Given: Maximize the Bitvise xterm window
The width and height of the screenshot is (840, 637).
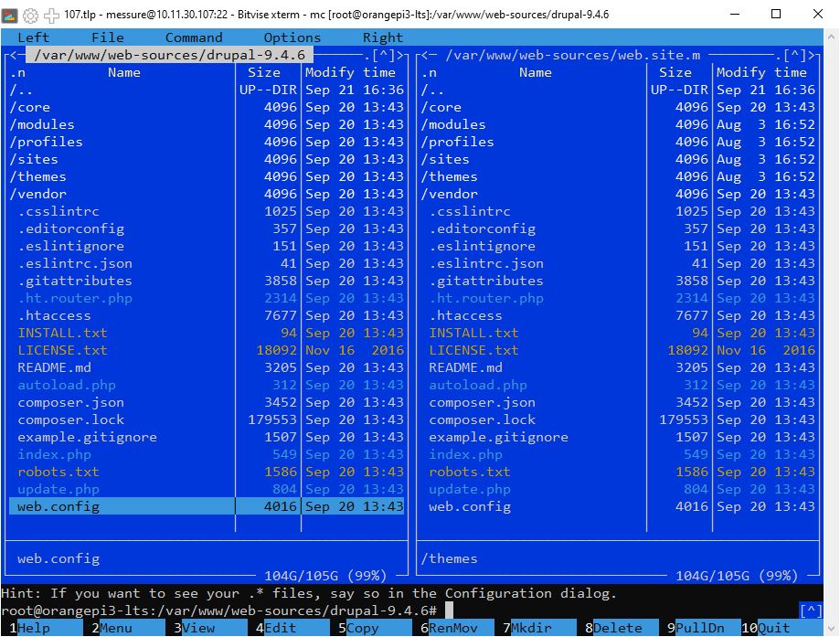Looking at the screenshot, I should [x=776, y=15].
